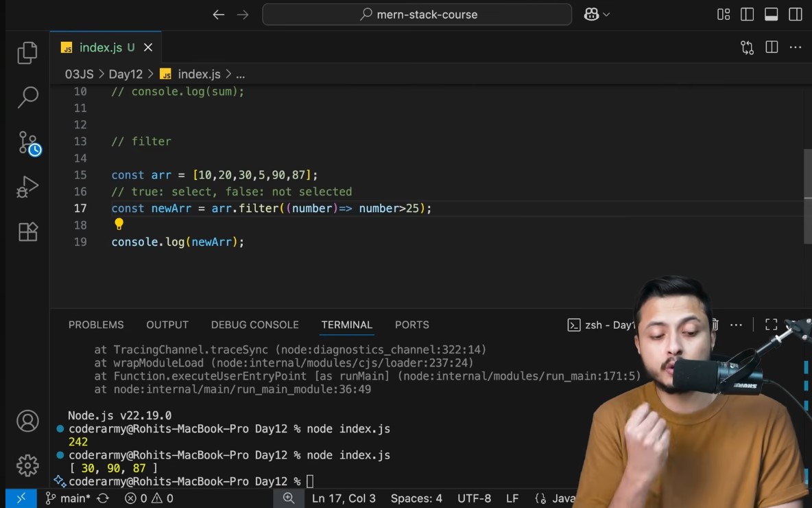Switch to the OUTPUT panel tab
Screen dimensions: 812x508
(x=167, y=325)
